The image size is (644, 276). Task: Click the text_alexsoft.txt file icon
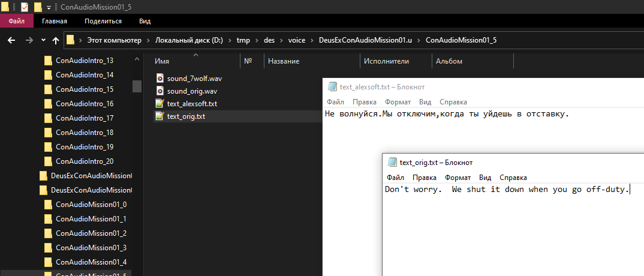click(160, 104)
